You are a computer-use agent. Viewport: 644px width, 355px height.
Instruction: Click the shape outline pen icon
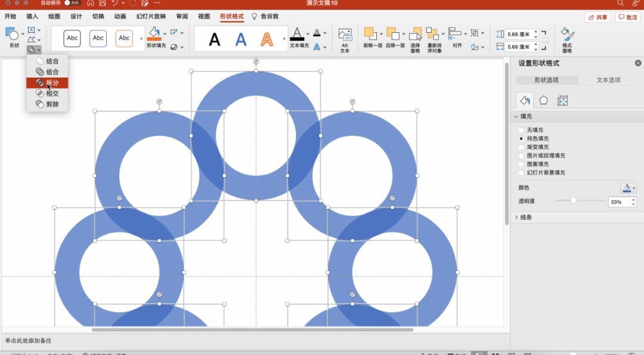[x=174, y=32]
